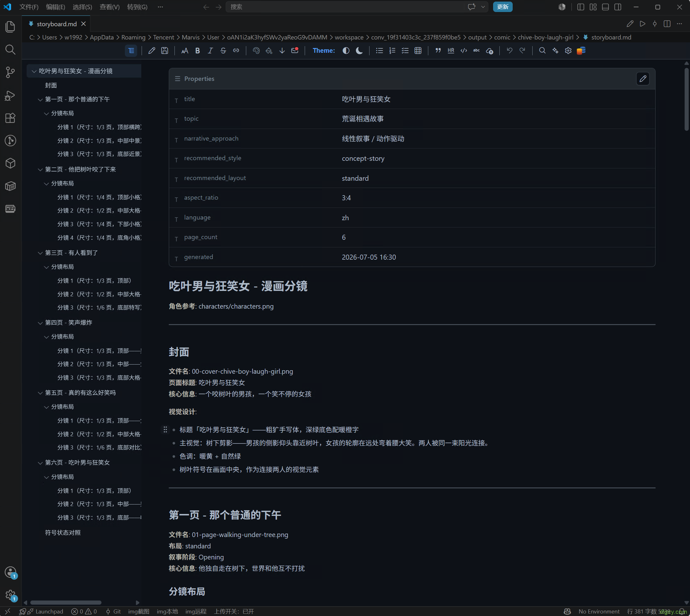Insert numbered list

point(392,51)
